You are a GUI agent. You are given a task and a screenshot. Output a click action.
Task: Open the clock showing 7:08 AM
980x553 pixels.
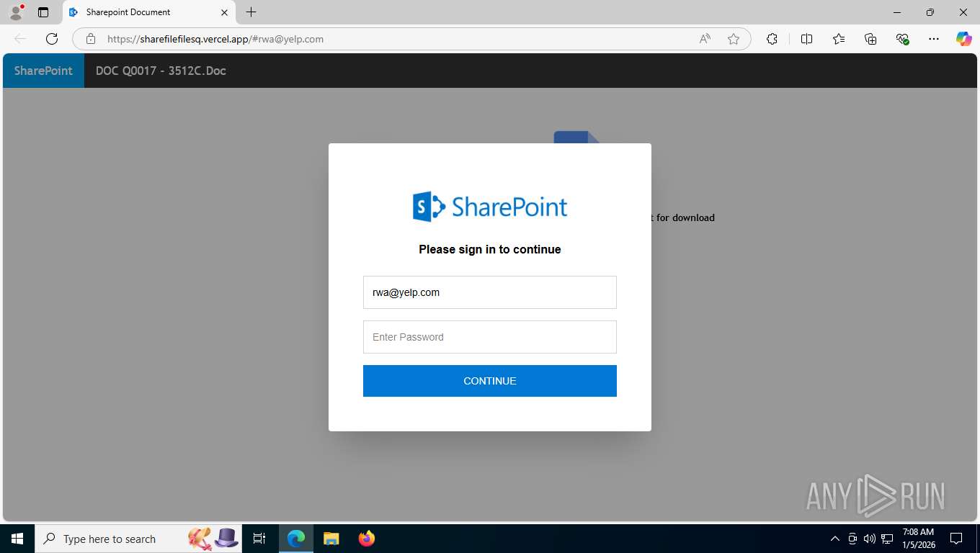(x=918, y=539)
